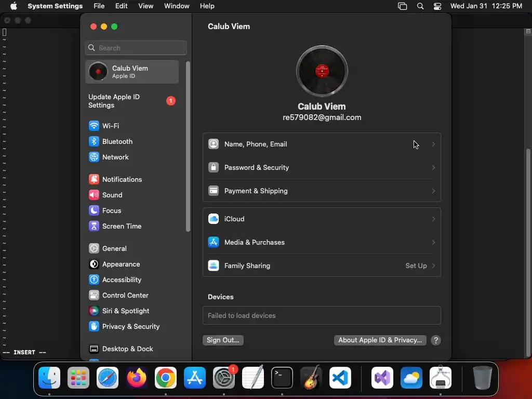
Task: Click the Terminal window's vertical scrollbar
Action: [x=528, y=253]
